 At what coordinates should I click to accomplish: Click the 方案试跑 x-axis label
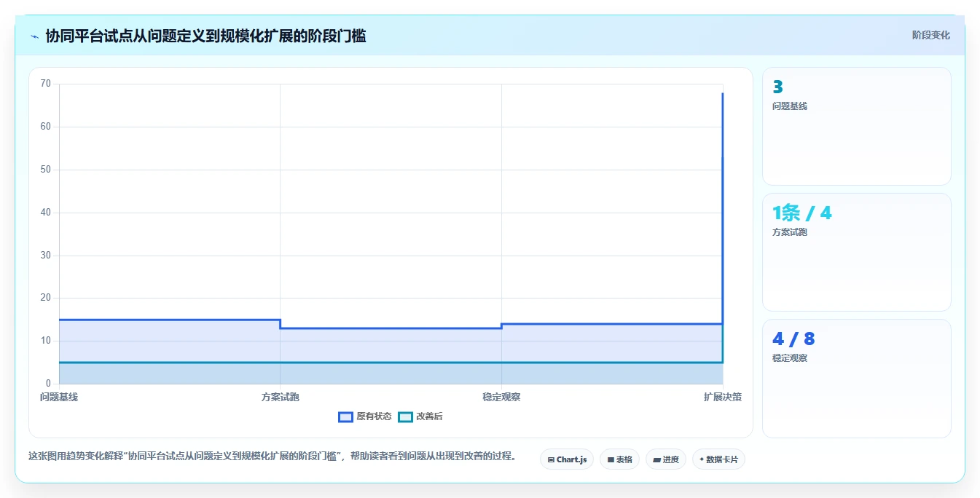click(281, 397)
